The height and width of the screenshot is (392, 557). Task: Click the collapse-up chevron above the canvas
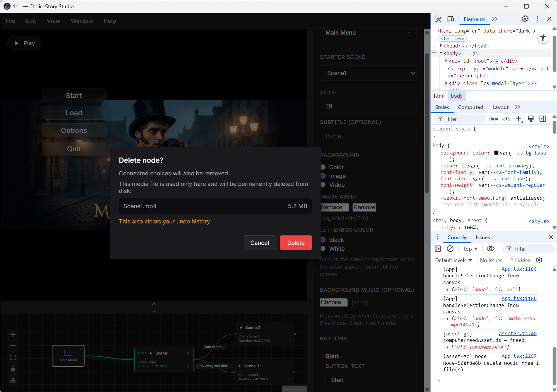pyautogui.click(x=154, y=304)
